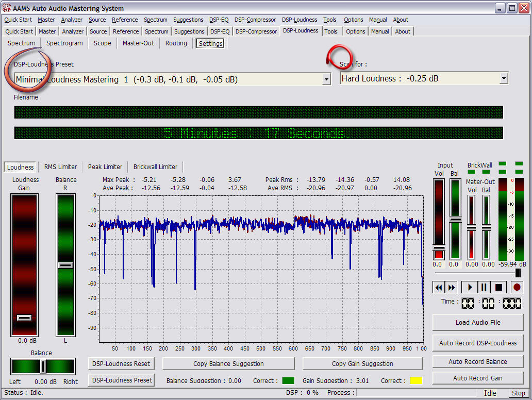Viewport: 532px width, 400px height.
Task: Click the AAMS application icon in title bar
Action: (x=7, y=8)
